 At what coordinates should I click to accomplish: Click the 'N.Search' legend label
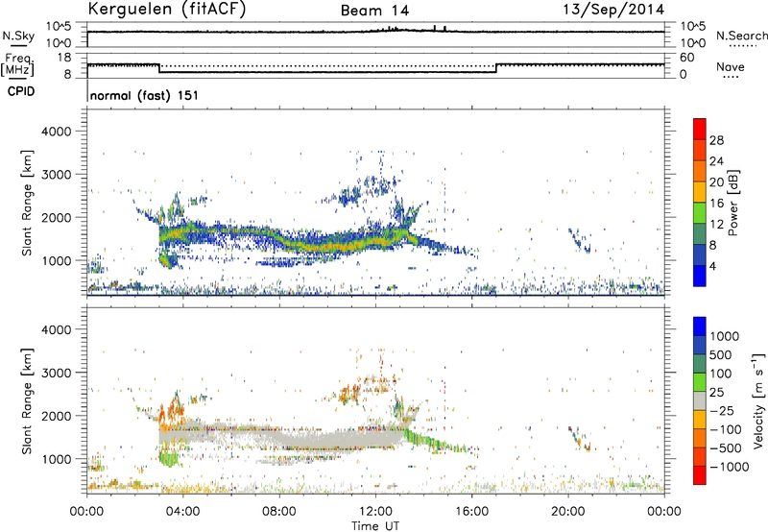(742, 36)
